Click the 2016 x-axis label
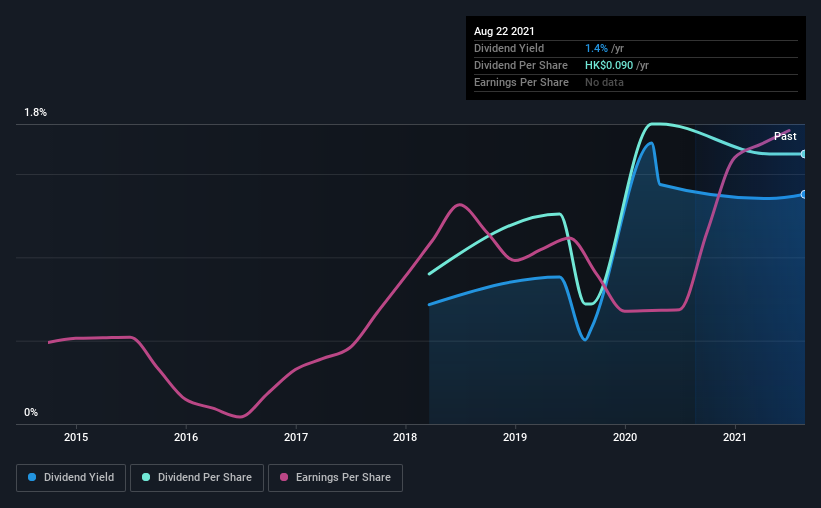Viewport: 821px width, 508px height. click(186, 437)
